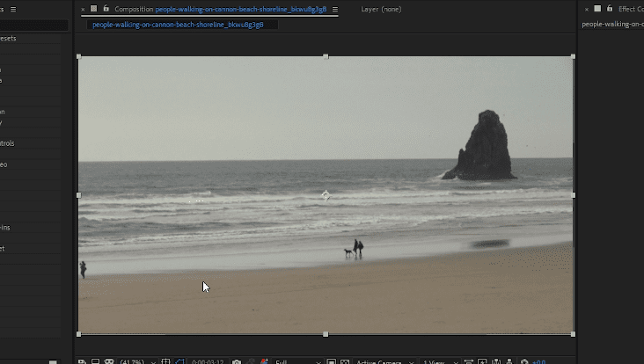
Task: Open the 1 View layout dropdown
Action: point(437,361)
